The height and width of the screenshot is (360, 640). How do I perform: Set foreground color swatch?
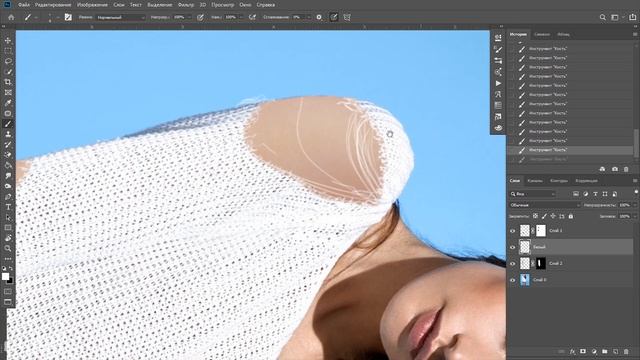point(5,277)
